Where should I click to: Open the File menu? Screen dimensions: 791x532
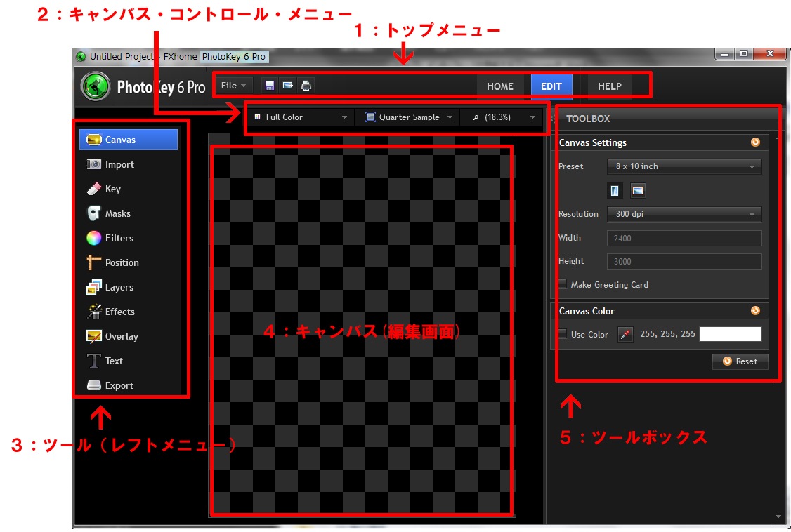pos(233,86)
